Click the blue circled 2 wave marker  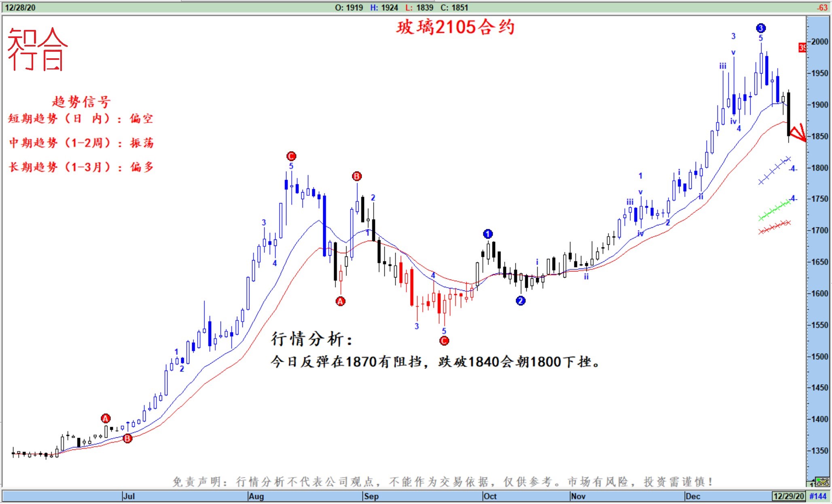[x=521, y=301]
